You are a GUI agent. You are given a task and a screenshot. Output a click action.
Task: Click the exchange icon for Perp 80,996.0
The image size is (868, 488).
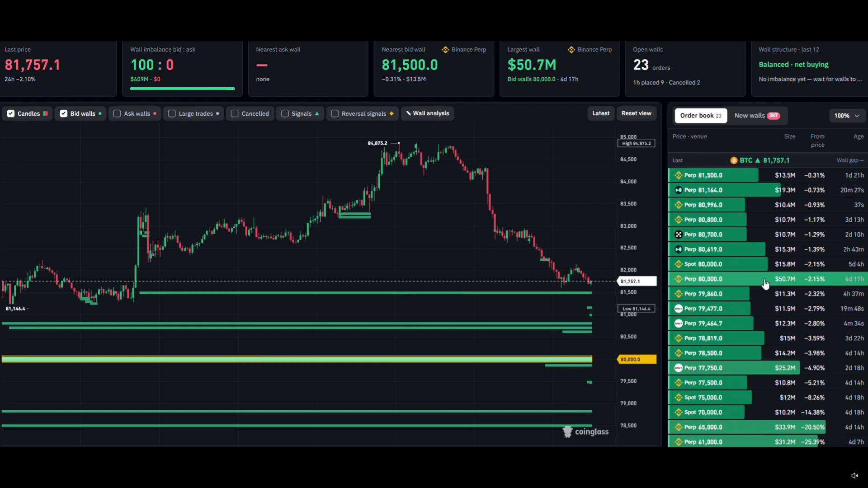(x=678, y=205)
